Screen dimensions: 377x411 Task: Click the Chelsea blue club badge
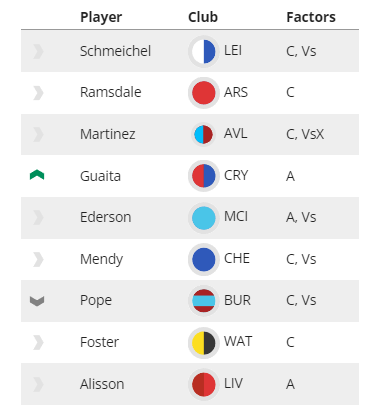(x=203, y=259)
